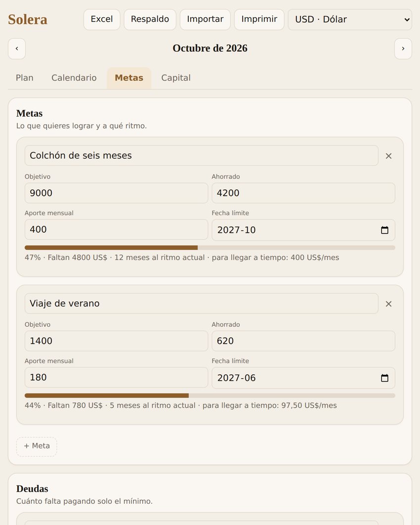The height and width of the screenshot is (525, 420).
Task: Click the Respaldo button
Action: pos(150,19)
